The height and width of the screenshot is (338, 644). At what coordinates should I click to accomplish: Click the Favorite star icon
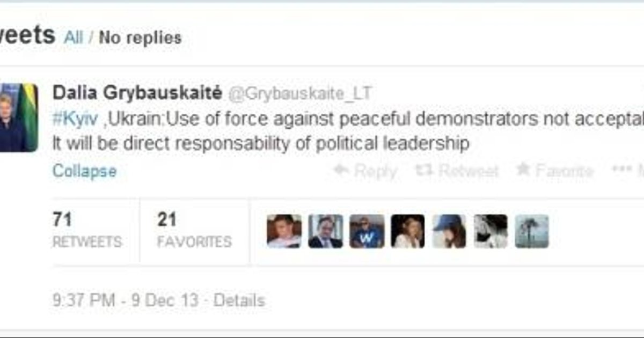point(523,170)
